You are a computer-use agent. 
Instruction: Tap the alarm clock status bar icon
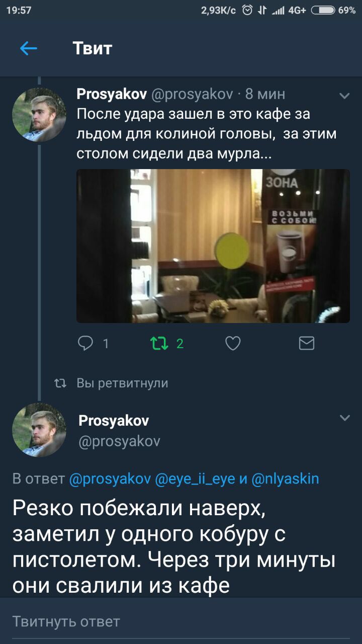pyautogui.click(x=247, y=10)
